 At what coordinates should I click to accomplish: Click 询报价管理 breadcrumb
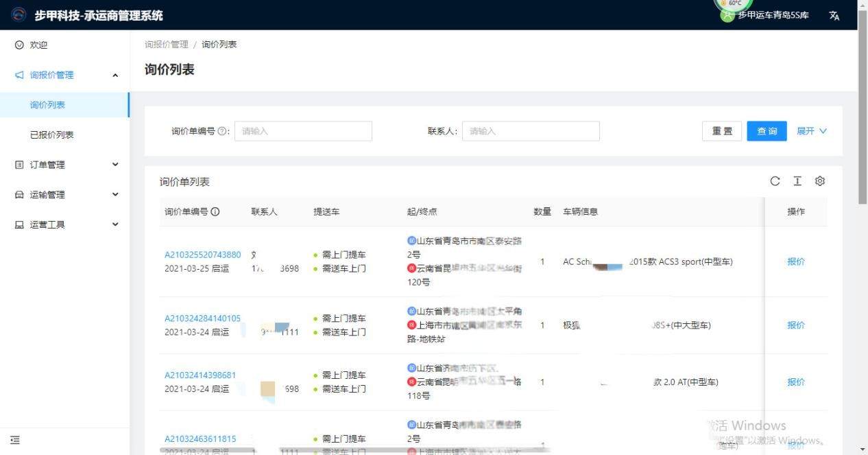[x=167, y=44]
